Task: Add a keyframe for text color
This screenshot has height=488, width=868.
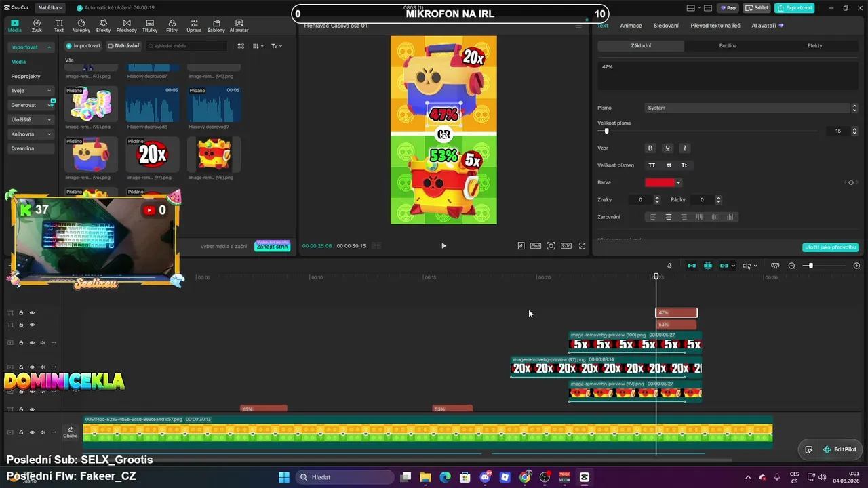Action: [x=851, y=182]
